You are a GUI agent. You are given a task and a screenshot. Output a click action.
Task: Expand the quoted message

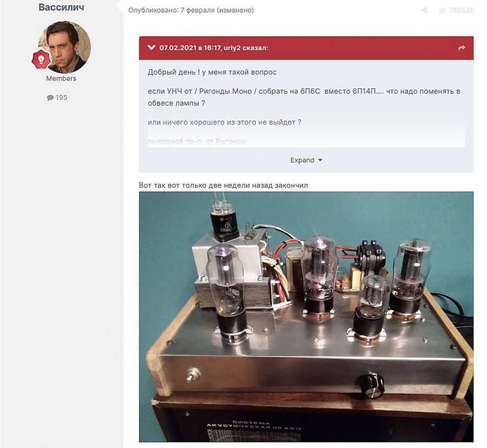306,160
